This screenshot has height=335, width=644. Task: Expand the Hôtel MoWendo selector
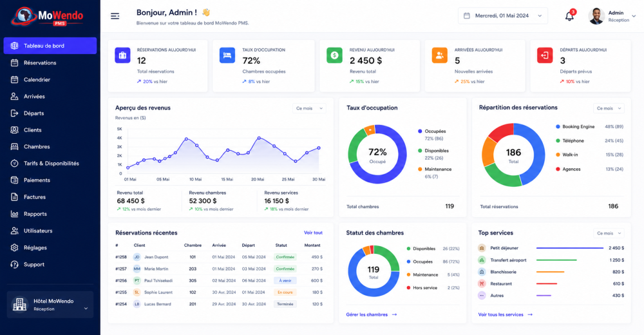(50, 305)
